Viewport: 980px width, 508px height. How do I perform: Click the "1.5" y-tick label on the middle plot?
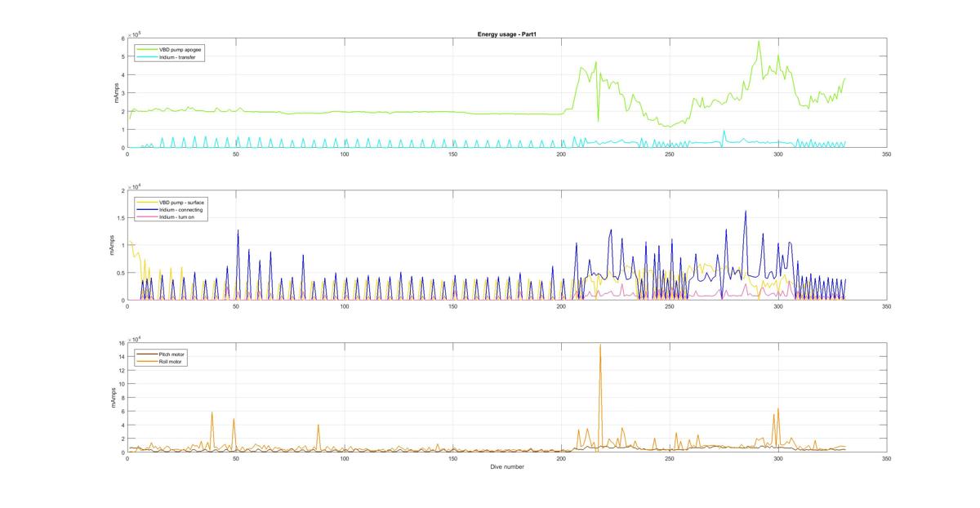click(120, 218)
